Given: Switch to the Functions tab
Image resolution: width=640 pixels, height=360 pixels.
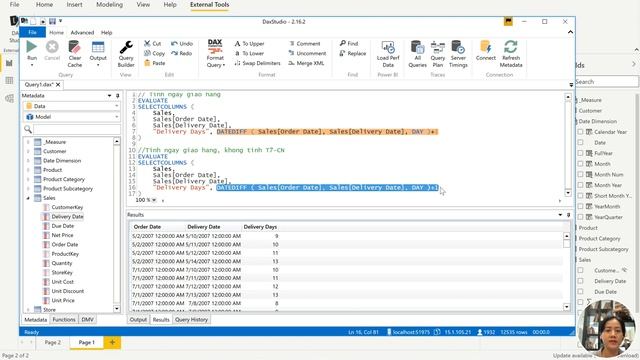Looking at the screenshot, I should pos(64,320).
